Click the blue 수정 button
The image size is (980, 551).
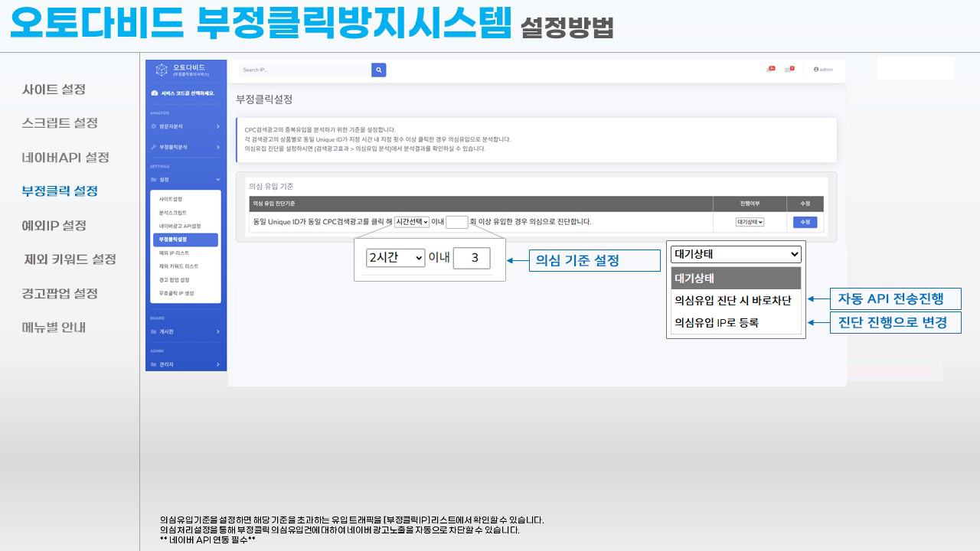804,222
